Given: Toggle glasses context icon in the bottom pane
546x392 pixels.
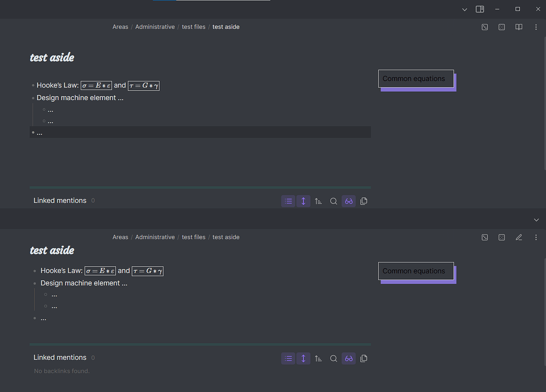Looking at the screenshot, I should [348, 358].
